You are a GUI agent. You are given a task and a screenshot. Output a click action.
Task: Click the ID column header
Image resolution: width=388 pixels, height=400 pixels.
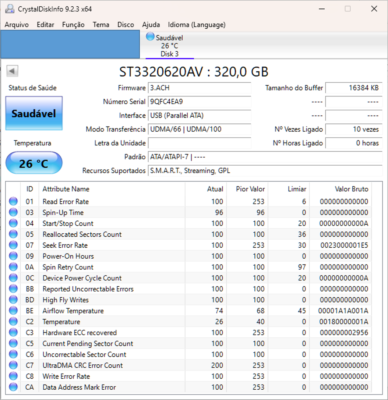click(x=30, y=189)
